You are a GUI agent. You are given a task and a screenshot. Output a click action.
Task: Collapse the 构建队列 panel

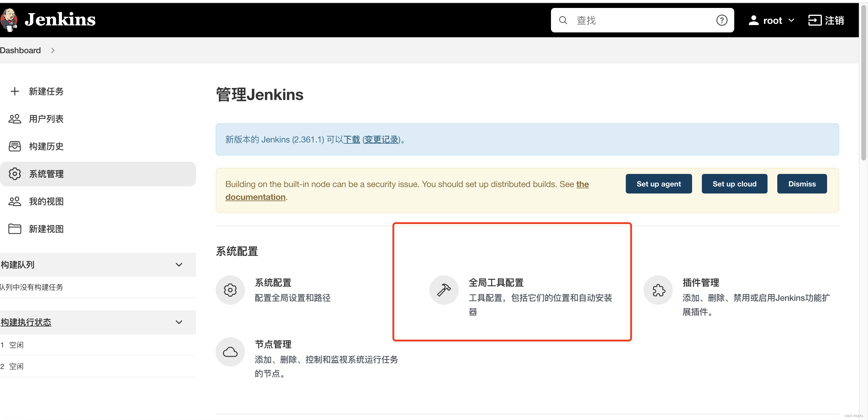tap(179, 265)
